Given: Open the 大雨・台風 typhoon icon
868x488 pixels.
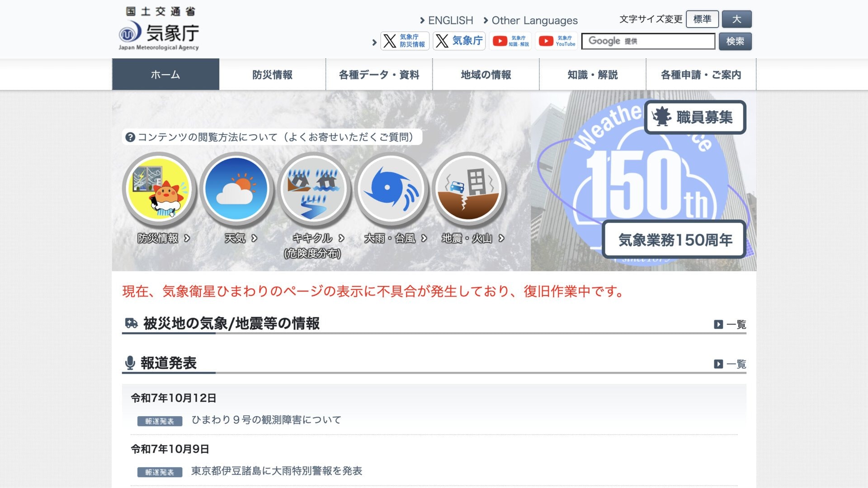Looking at the screenshot, I should pos(392,190).
